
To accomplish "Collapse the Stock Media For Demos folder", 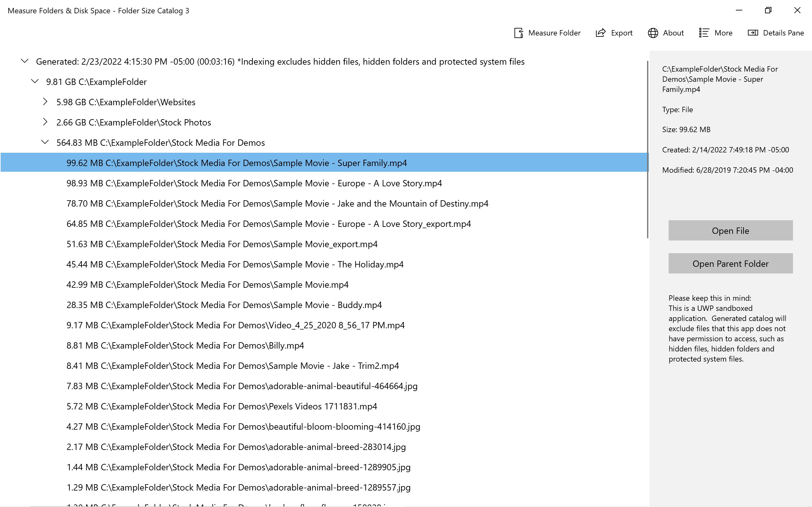I will (45, 143).
